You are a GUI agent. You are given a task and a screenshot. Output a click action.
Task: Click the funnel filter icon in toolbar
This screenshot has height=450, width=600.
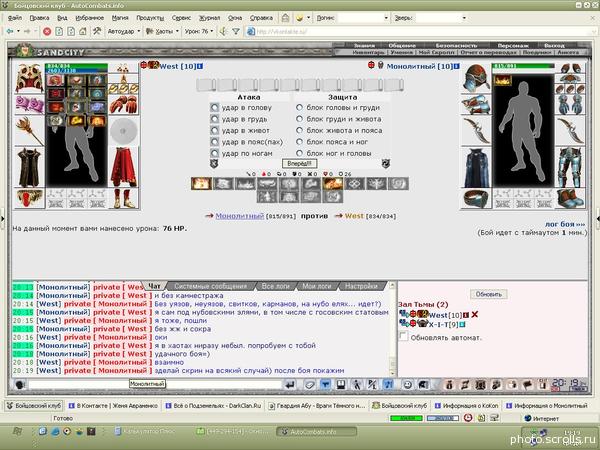click(236, 31)
